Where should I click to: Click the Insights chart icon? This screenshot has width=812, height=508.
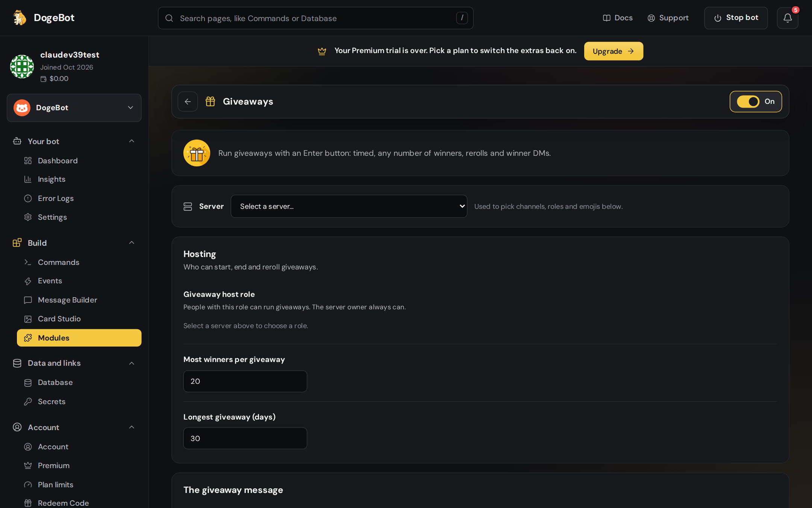[x=28, y=179]
